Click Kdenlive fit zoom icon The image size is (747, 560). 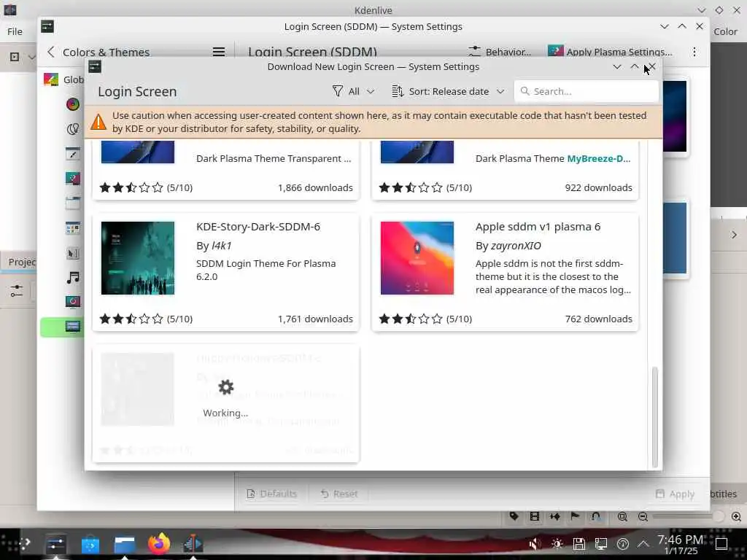click(x=622, y=516)
